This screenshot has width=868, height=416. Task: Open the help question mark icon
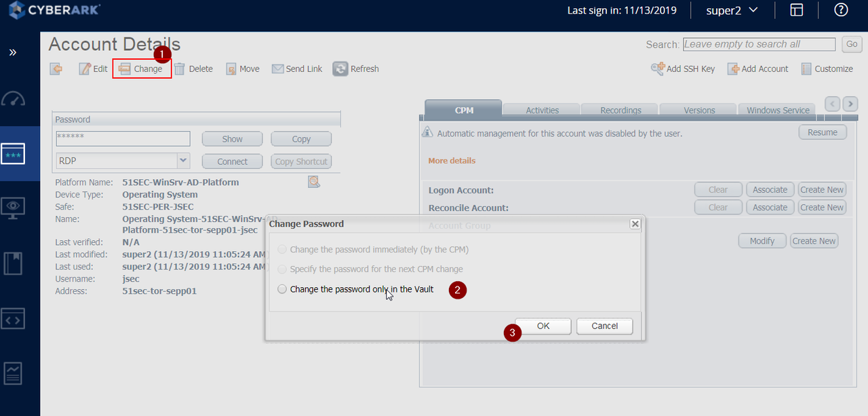[841, 10]
